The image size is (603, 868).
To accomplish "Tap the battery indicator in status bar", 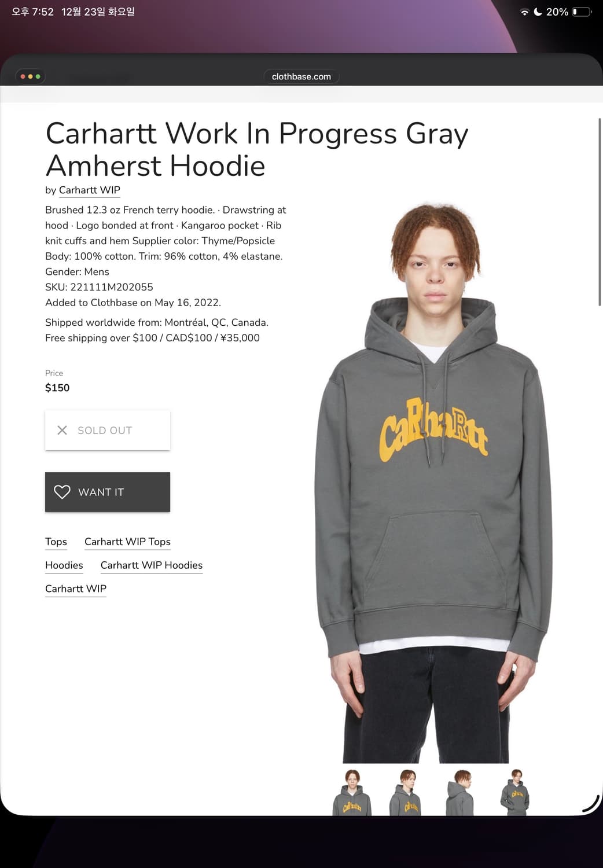I will click(582, 12).
